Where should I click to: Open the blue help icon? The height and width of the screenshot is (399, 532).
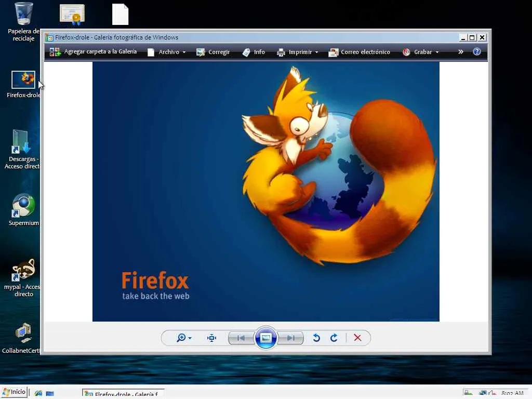[x=477, y=51]
